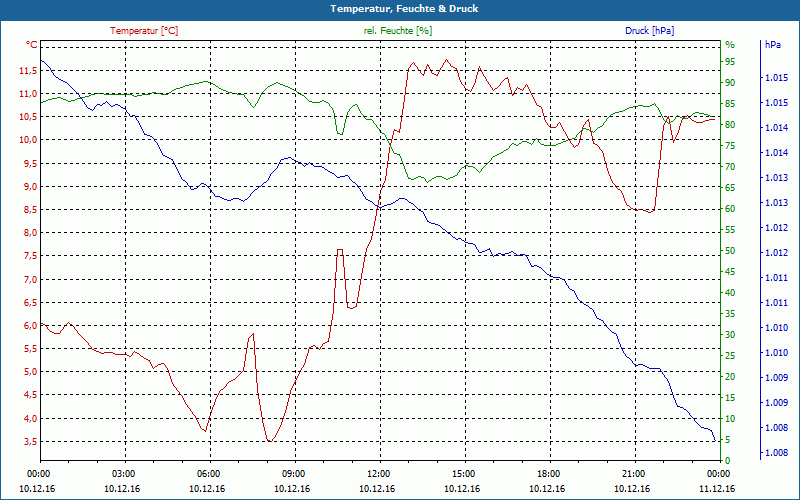Screen dimensions: 800x500
Task: Click the 10,0 tick on the temperature axis
Action: pyautogui.click(x=28, y=140)
